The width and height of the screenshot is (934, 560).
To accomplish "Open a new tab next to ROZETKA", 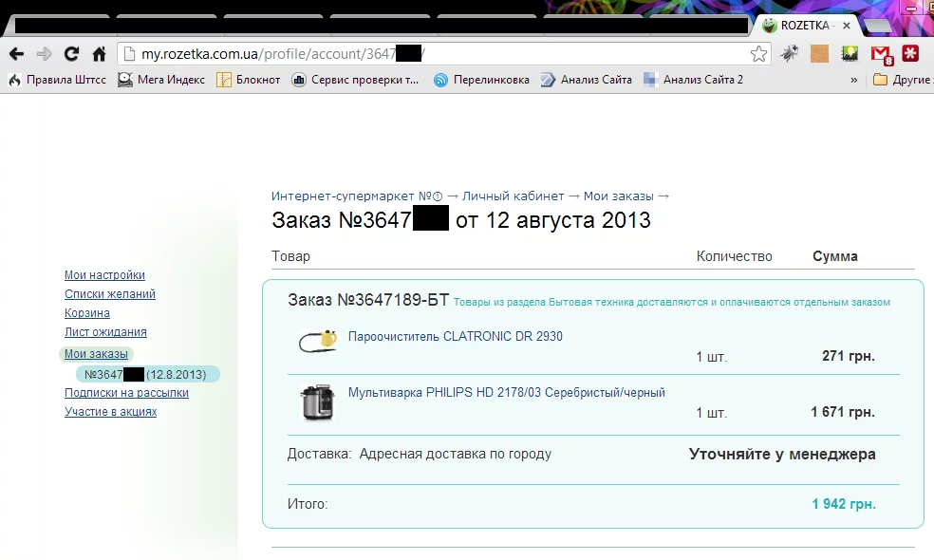I will [877, 26].
